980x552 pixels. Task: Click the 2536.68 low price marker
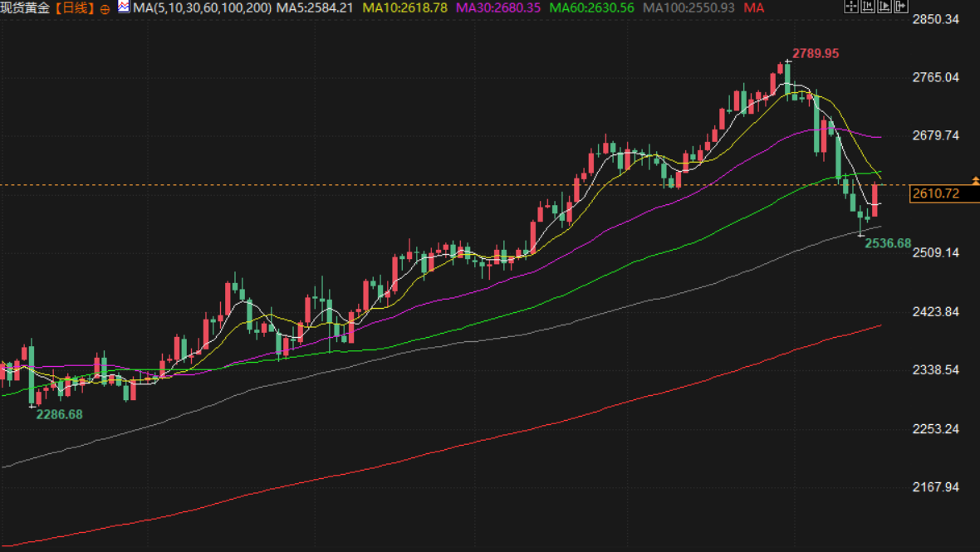(x=888, y=244)
